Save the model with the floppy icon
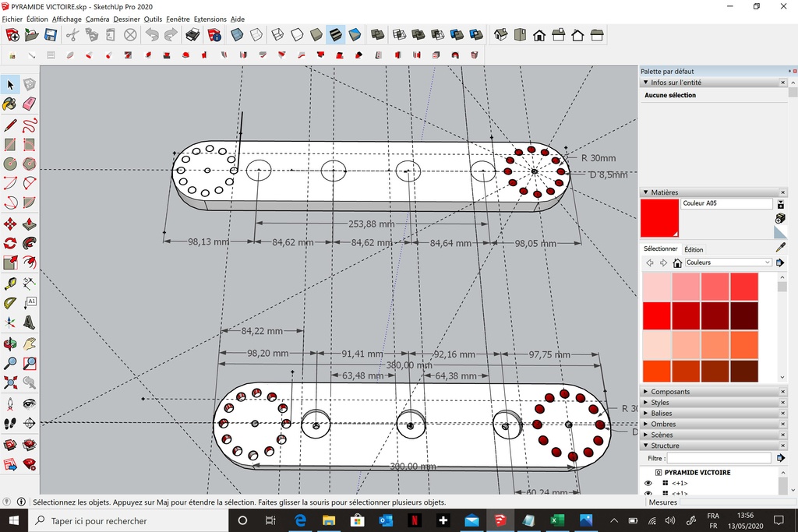798x532 pixels. [51, 35]
